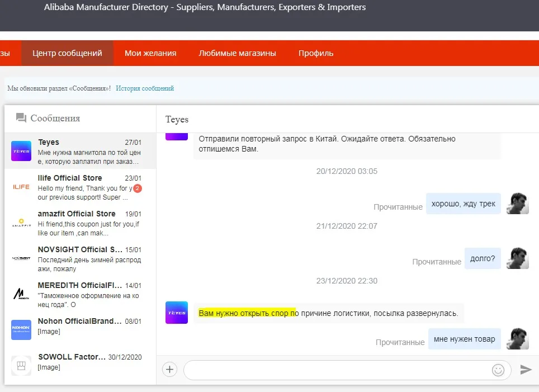Click the 21/12/2020 22:07 timestamp
This screenshot has width=539, height=392.
347,226
